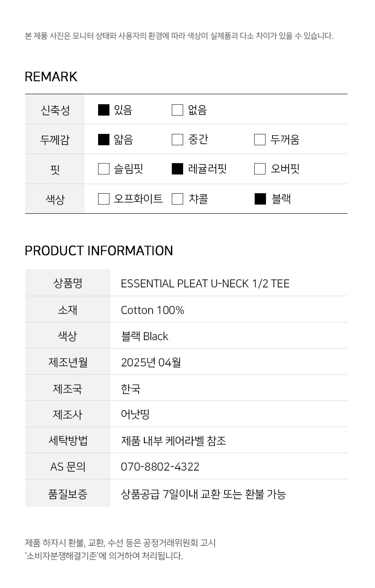Check the 있음 elasticity checkbox
Screen dimensions: 375x588
pos(104,110)
